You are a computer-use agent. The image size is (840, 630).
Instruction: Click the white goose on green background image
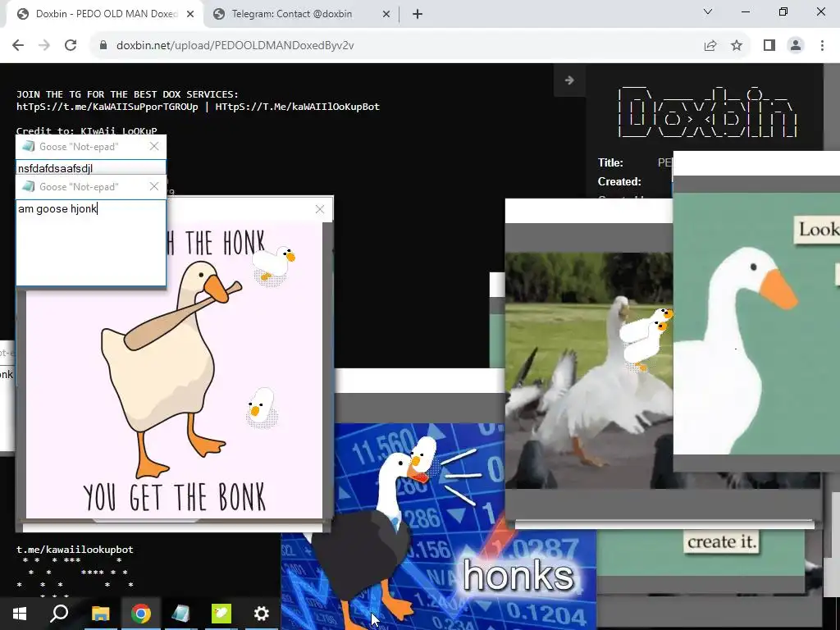click(x=756, y=323)
